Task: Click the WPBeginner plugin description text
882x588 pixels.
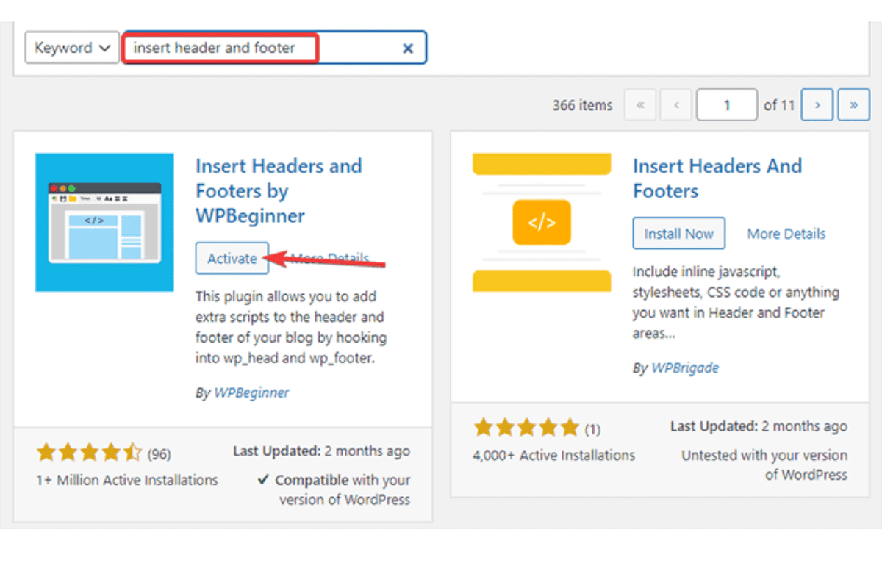Action: (x=291, y=328)
